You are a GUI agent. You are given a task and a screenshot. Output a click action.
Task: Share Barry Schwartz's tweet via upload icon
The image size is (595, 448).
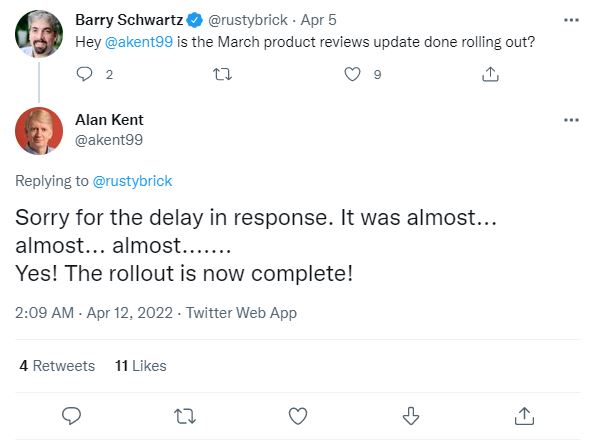tap(490, 74)
